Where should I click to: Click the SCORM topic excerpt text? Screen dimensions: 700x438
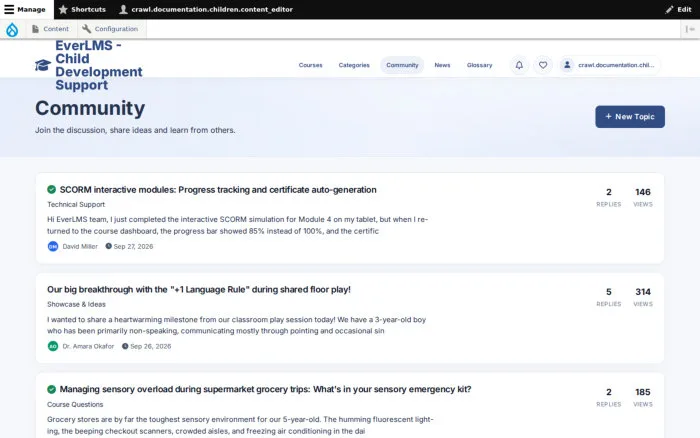pyautogui.click(x=238, y=225)
